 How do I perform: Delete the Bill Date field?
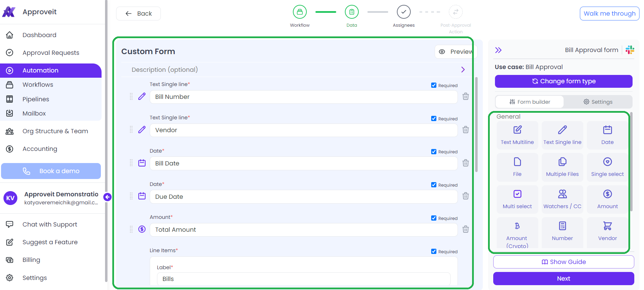(x=465, y=163)
